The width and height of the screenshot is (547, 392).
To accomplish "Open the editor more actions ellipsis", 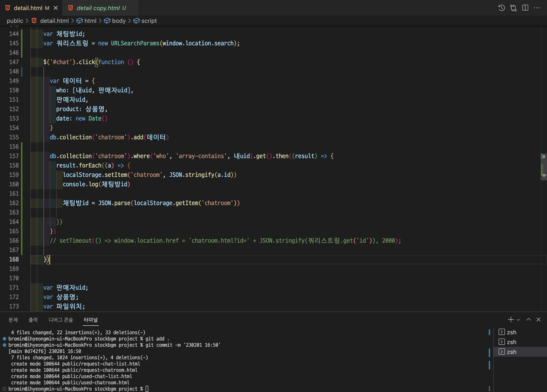I will pyautogui.click(x=537, y=8).
